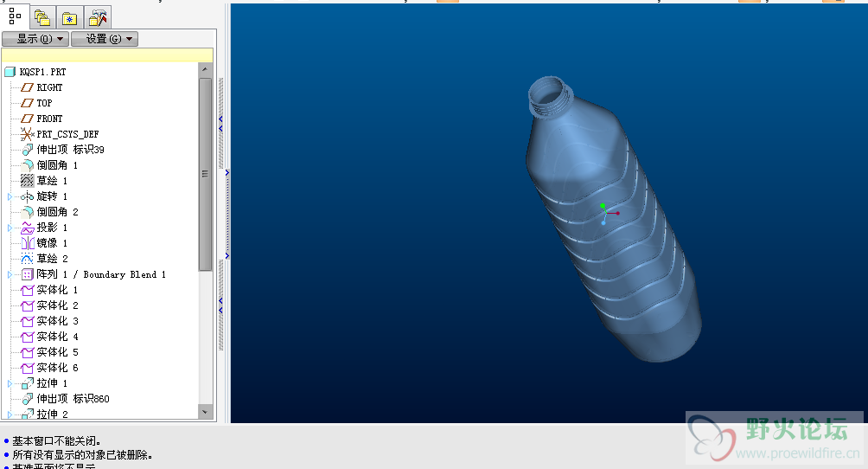
Task: Select the 实体化 4 solidify icon
Action: point(27,337)
